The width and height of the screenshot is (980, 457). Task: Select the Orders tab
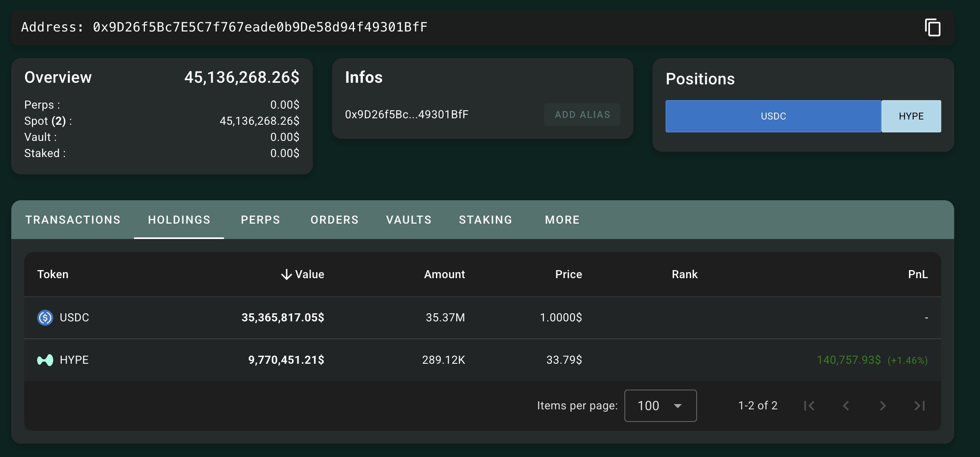[334, 220]
